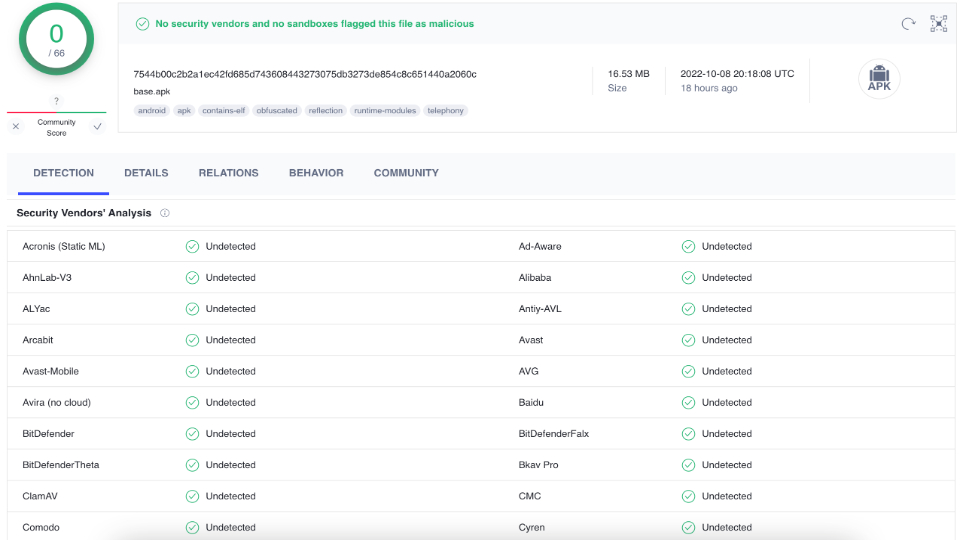960x540 pixels.
Task: Click the runtime-modules tag
Action: (x=384, y=111)
